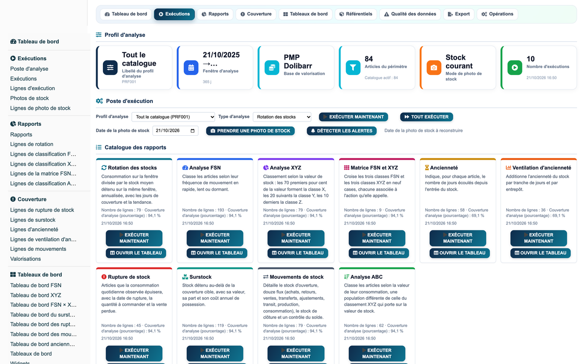Open Lignes de rupture de stock link

point(42,210)
